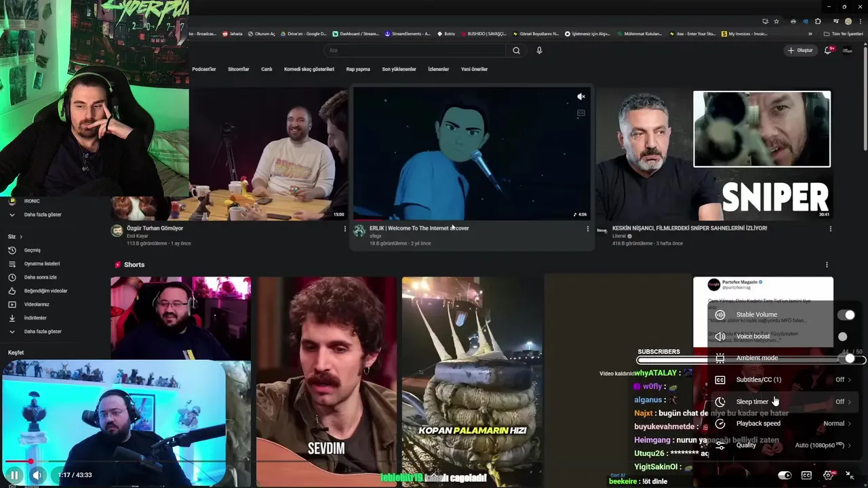
Task: Select the Rap yapma filter chip
Action: [358, 69]
